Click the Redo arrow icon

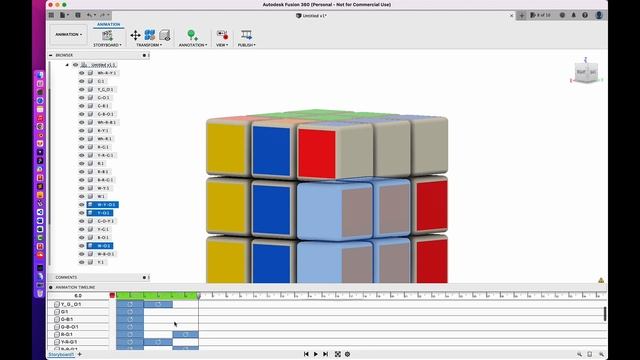102,15
